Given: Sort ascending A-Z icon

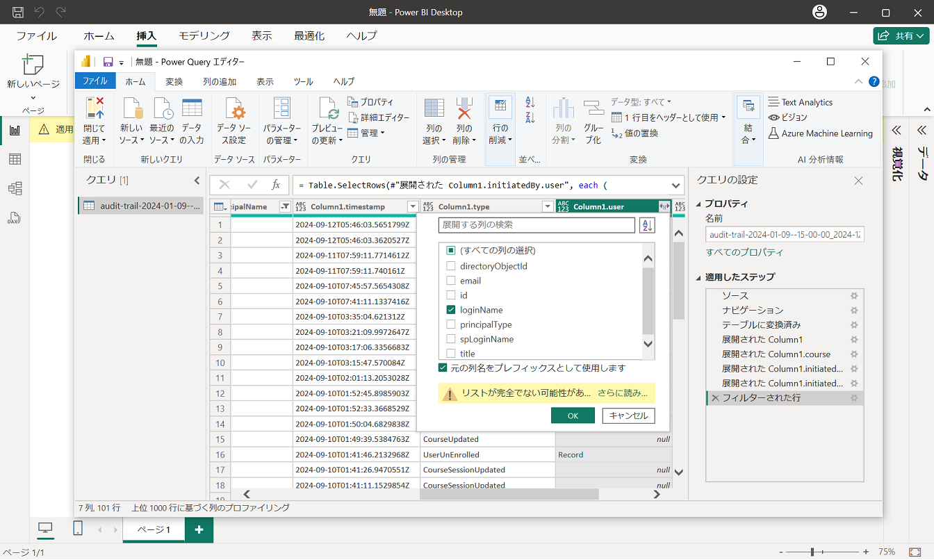Looking at the screenshot, I should [x=530, y=101].
